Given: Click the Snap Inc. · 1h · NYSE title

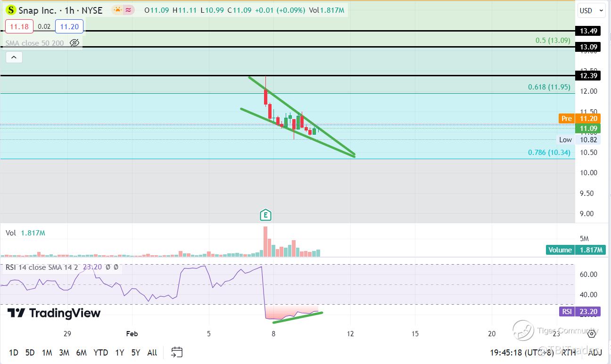Looking at the screenshot, I should (61, 10).
